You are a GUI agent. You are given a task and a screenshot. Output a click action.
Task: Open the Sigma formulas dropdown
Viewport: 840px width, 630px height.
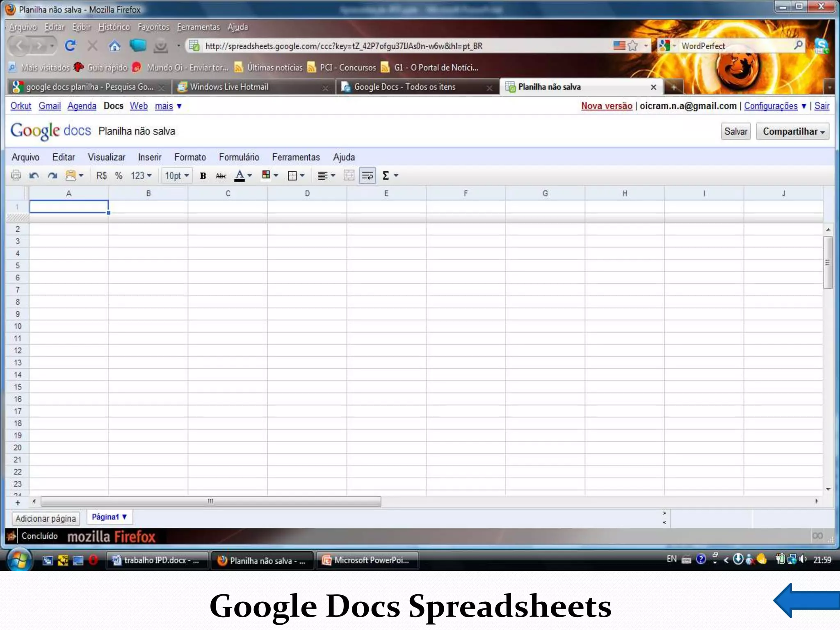390,176
